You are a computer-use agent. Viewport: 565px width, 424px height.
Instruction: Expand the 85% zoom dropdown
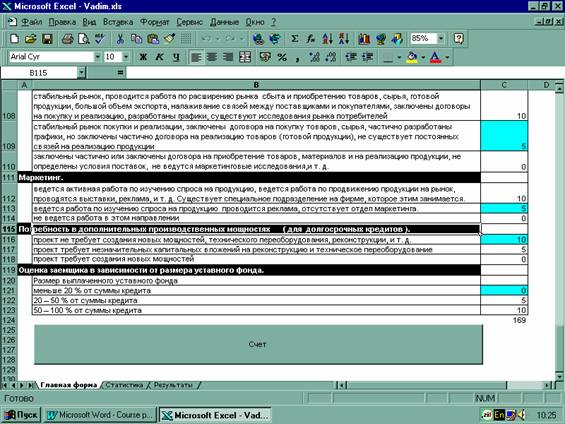coord(441,38)
